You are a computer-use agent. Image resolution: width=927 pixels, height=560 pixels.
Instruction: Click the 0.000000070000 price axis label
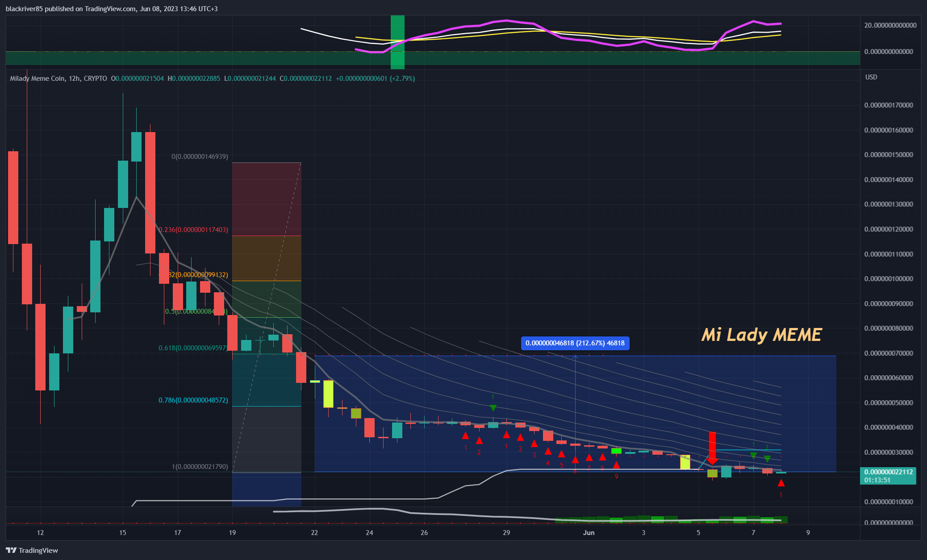coord(889,353)
